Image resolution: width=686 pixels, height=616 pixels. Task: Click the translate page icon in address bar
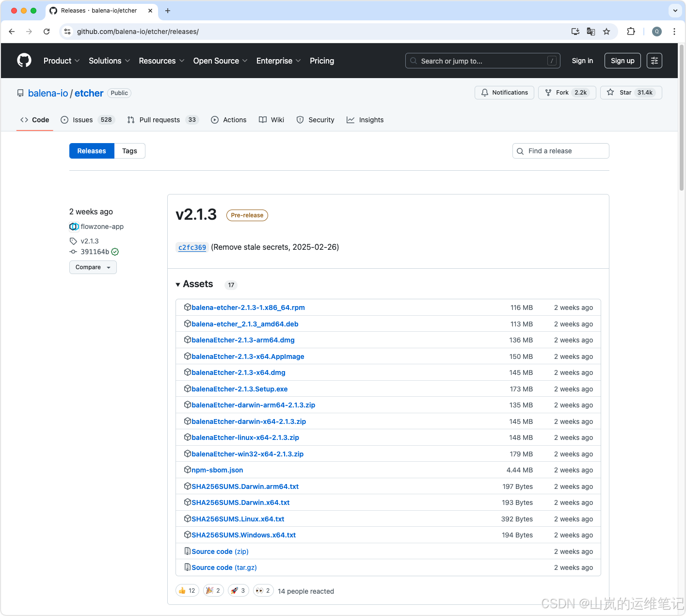[591, 32]
